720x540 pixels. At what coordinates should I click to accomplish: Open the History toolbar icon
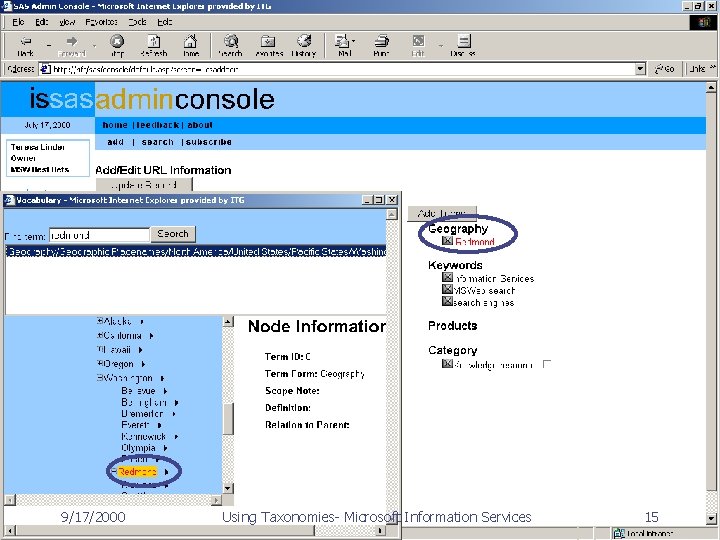[x=304, y=45]
